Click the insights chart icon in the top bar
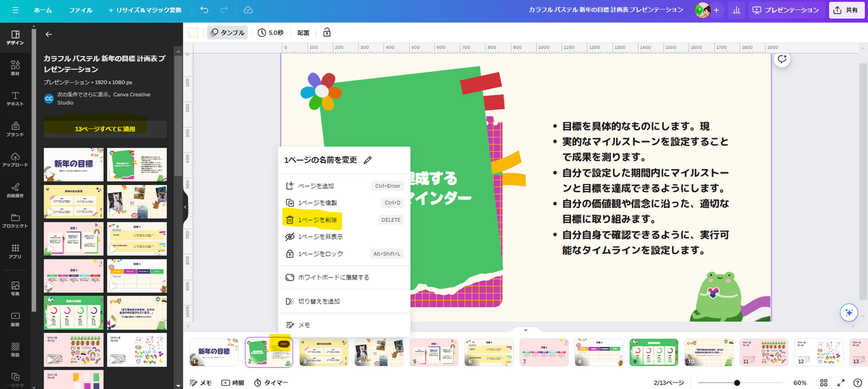 pos(736,10)
